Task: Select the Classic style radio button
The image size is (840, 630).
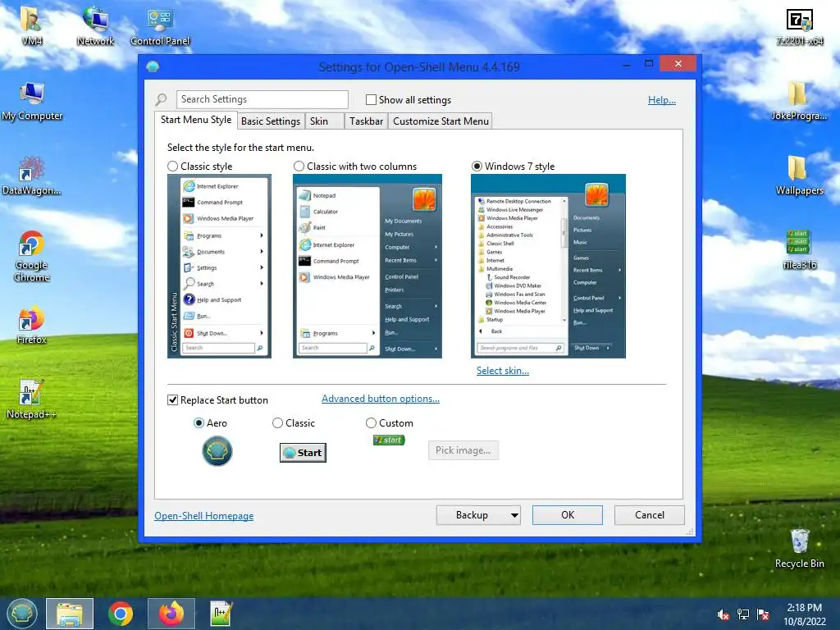Action: click(172, 167)
